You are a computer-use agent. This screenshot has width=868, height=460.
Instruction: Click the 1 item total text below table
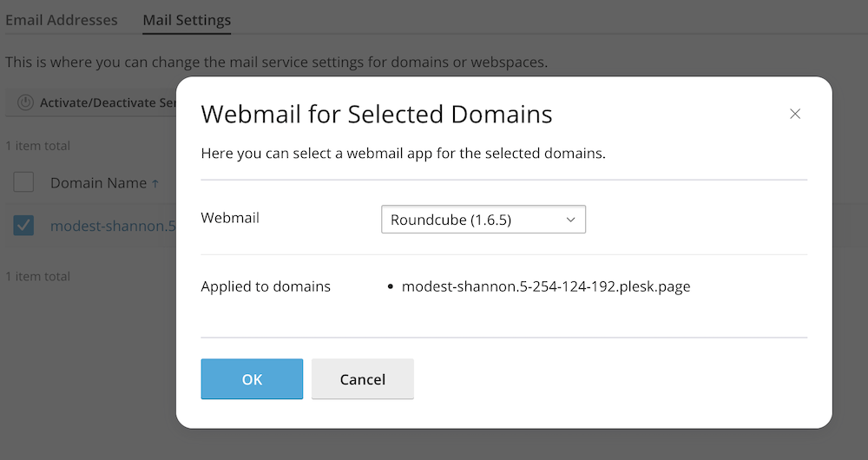[38, 276]
